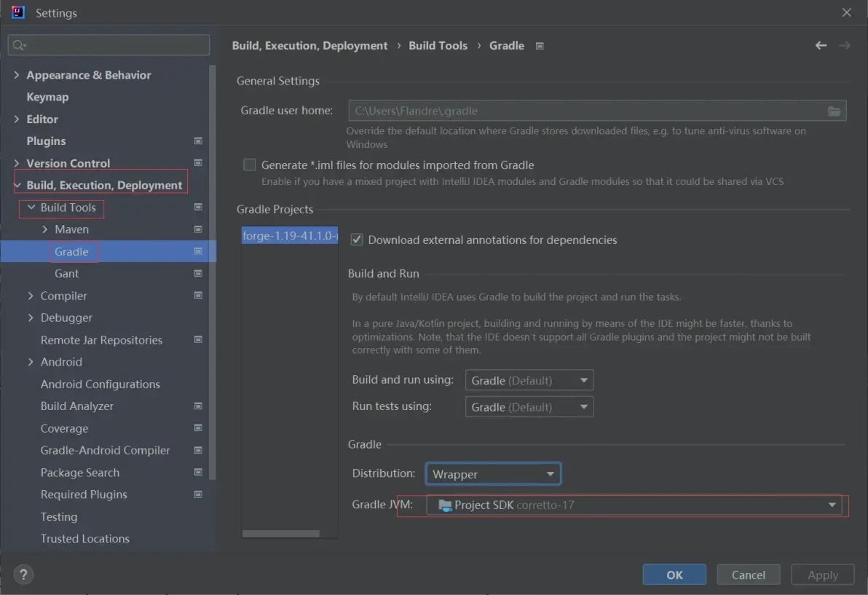Open the Gradle JVM Project SDK dropdown
Image resolution: width=868 pixels, height=595 pixels.
[634, 505]
